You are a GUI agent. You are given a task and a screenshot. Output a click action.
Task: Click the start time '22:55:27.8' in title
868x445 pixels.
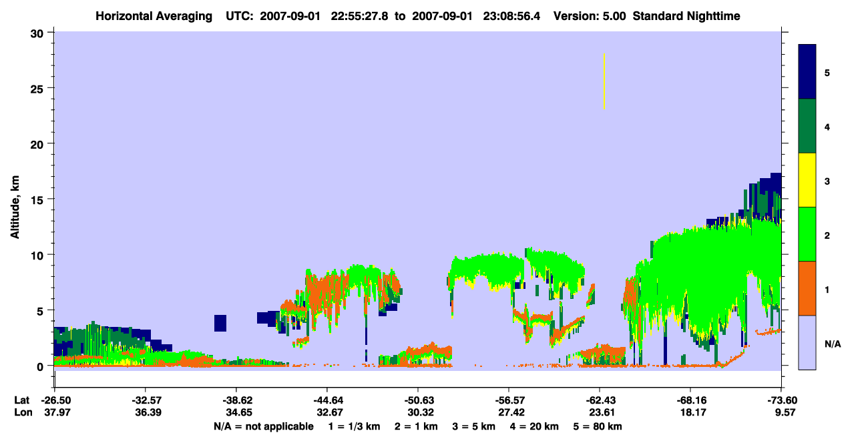click(363, 15)
